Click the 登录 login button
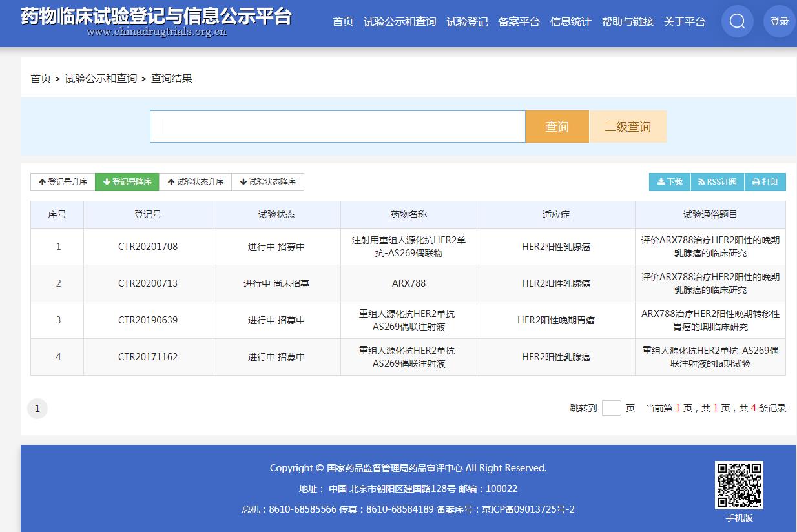 (779, 21)
